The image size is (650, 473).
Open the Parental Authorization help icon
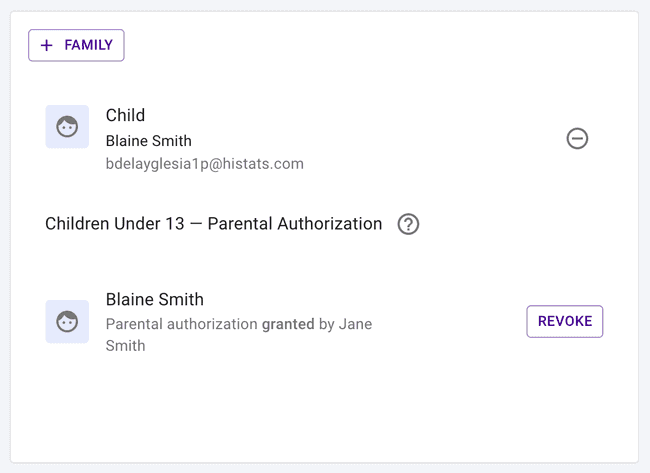coord(408,224)
